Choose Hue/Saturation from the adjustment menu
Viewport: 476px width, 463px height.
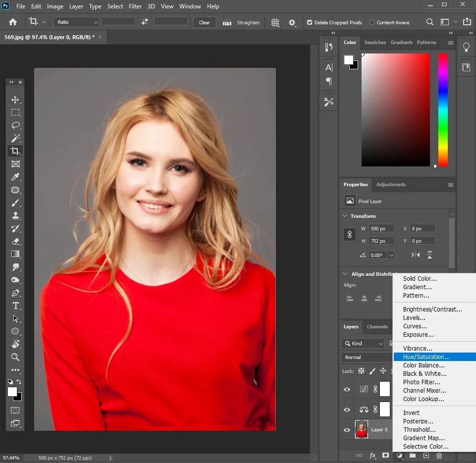pos(426,357)
